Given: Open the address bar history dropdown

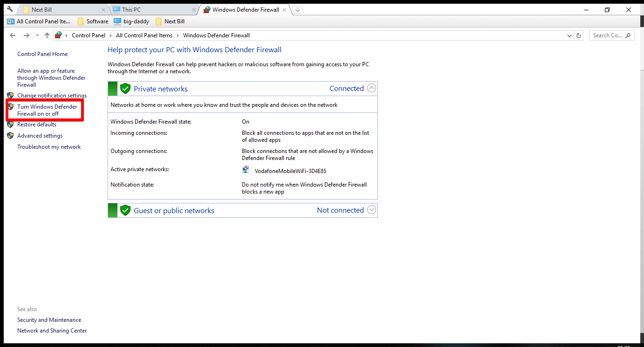Looking at the screenshot, I should point(569,35).
